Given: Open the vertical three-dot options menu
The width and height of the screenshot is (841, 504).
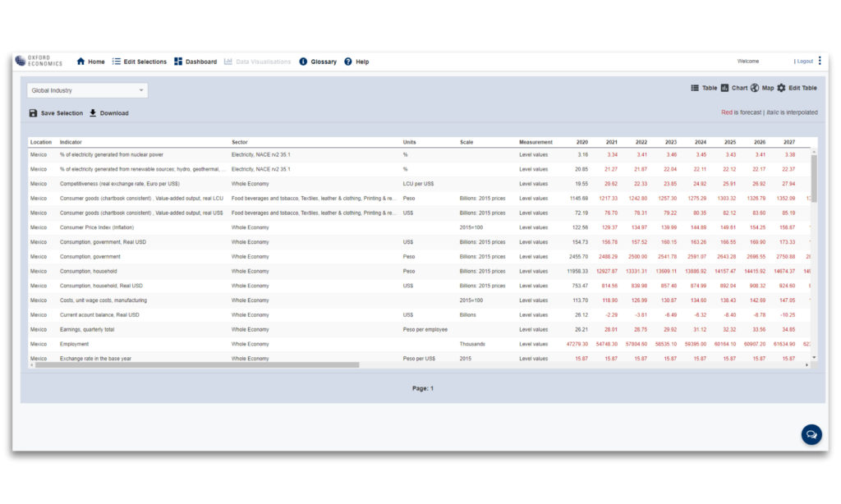Looking at the screenshot, I should 820,61.
